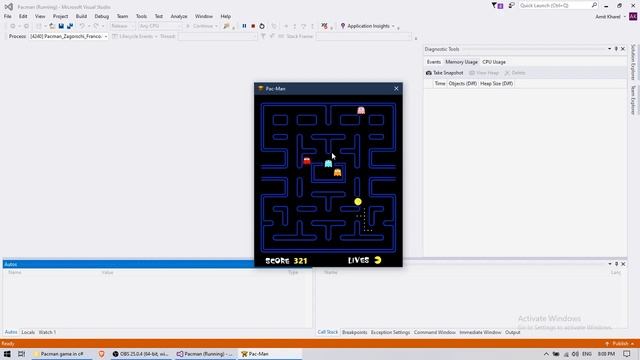This screenshot has height=360, width=640.
Task: Open the Command Window tab
Action: [x=435, y=332]
